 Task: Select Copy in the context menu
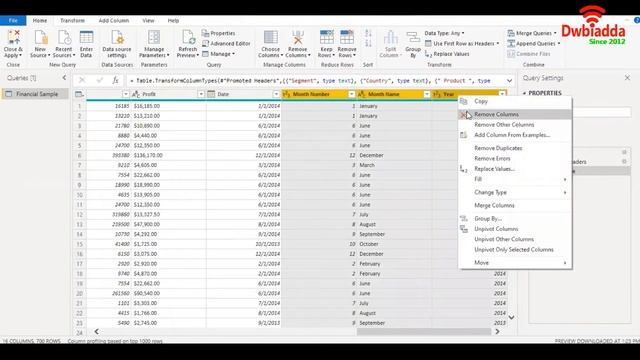(x=515, y=101)
